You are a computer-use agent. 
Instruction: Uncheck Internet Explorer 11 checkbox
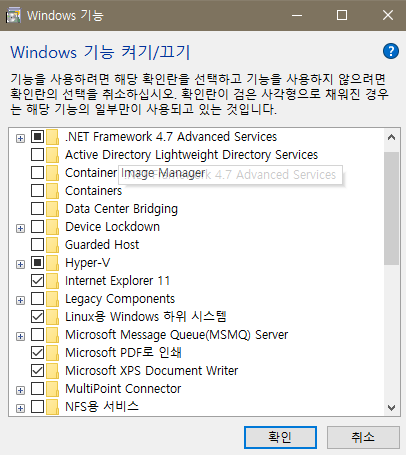tap(37, 281)
